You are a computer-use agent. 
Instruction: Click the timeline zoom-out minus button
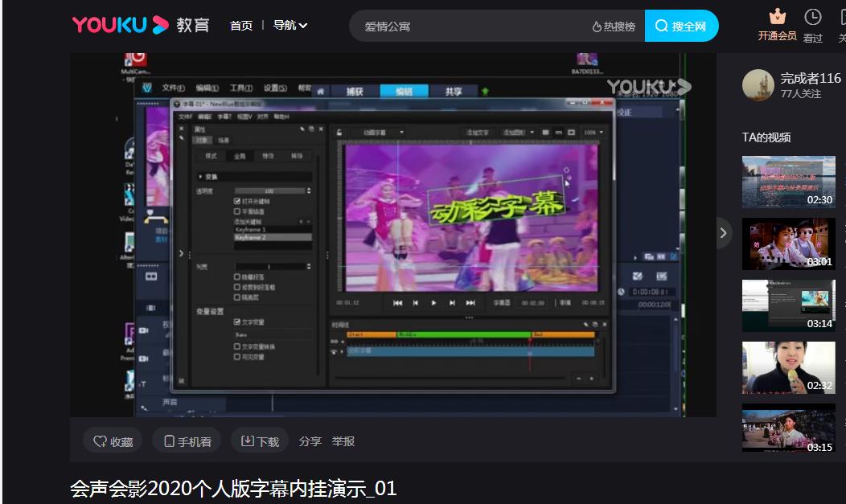tap(578, 379)
